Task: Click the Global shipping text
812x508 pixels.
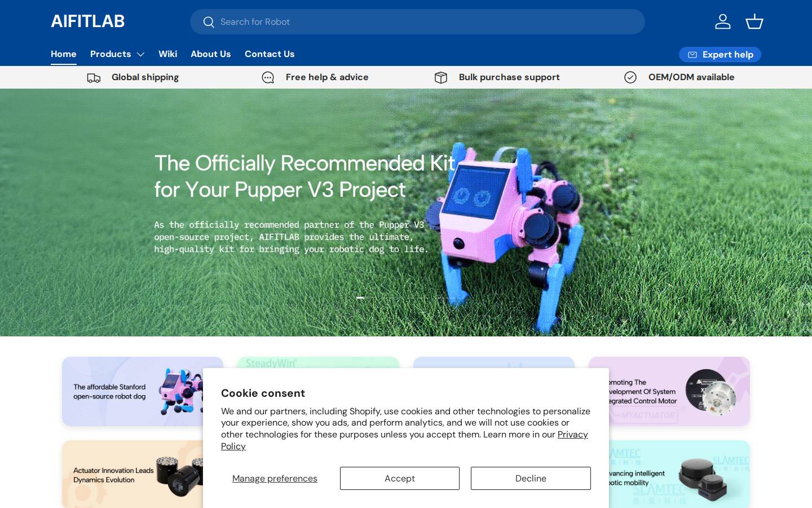Action: 145,77
